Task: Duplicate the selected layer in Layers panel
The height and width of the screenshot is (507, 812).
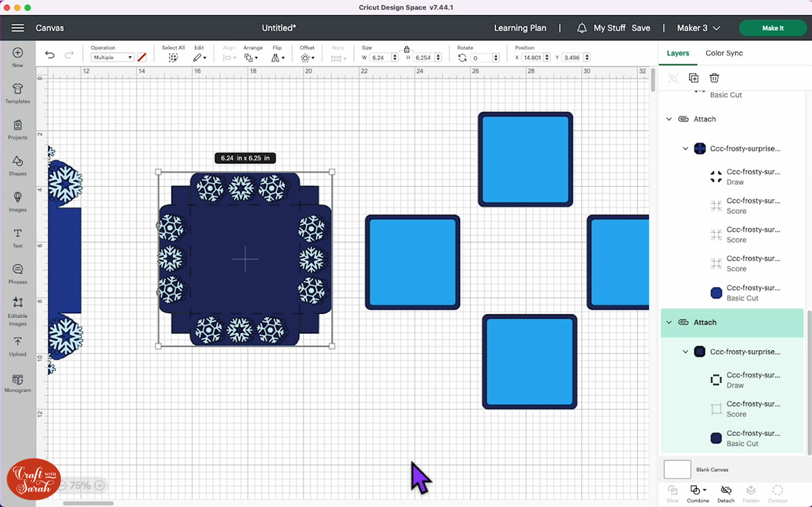Action: coord(694,78)
